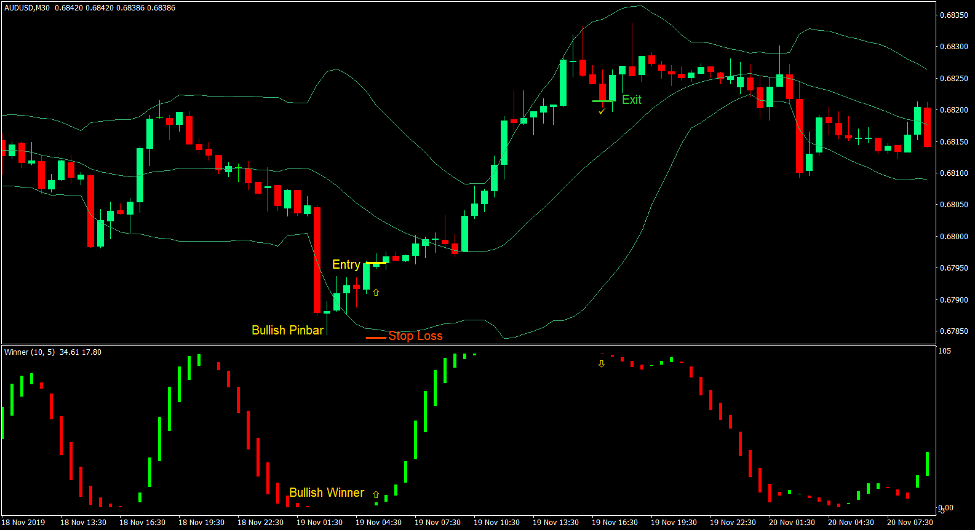Click the 0.68050 price axis label

point(953,205)
